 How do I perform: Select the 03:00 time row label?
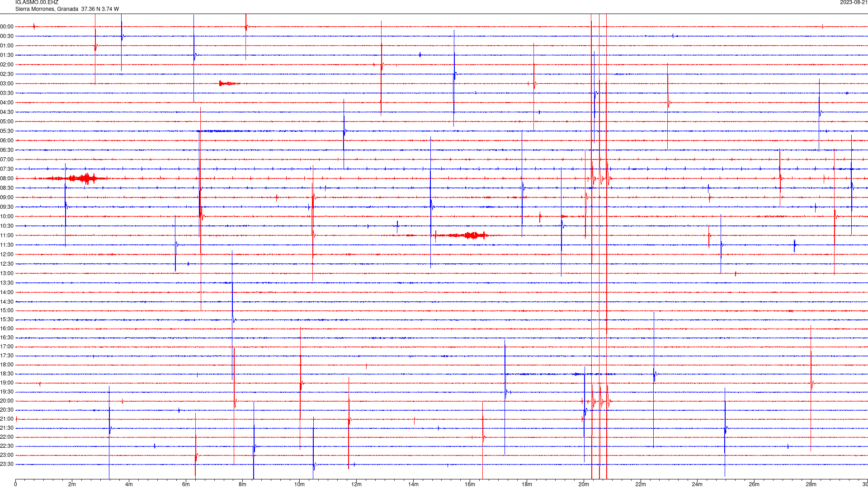pyautogui.click(x=7, y=84)
